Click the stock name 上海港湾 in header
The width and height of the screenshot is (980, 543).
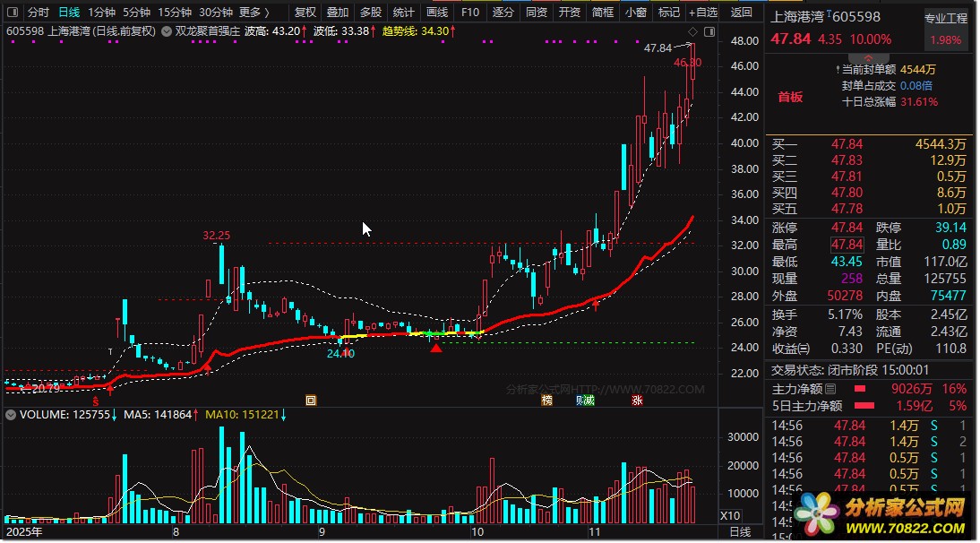797,18
